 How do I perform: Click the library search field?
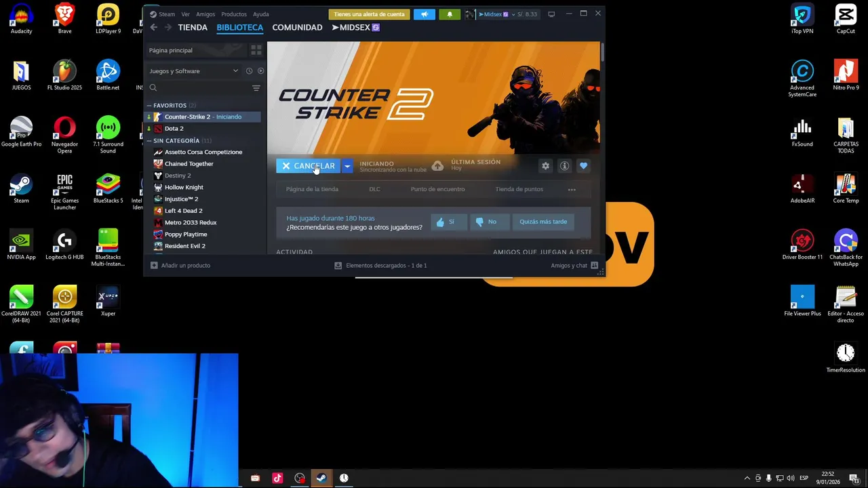point(198,88)
